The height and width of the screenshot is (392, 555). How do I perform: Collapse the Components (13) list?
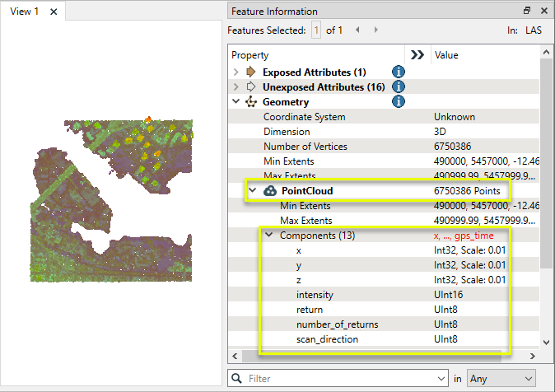coord(268,236)
